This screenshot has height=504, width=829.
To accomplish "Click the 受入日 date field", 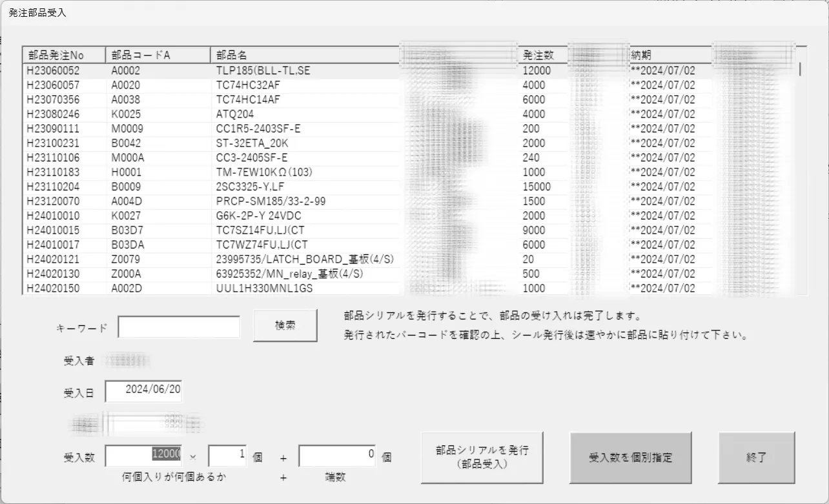I will point(143,391).
